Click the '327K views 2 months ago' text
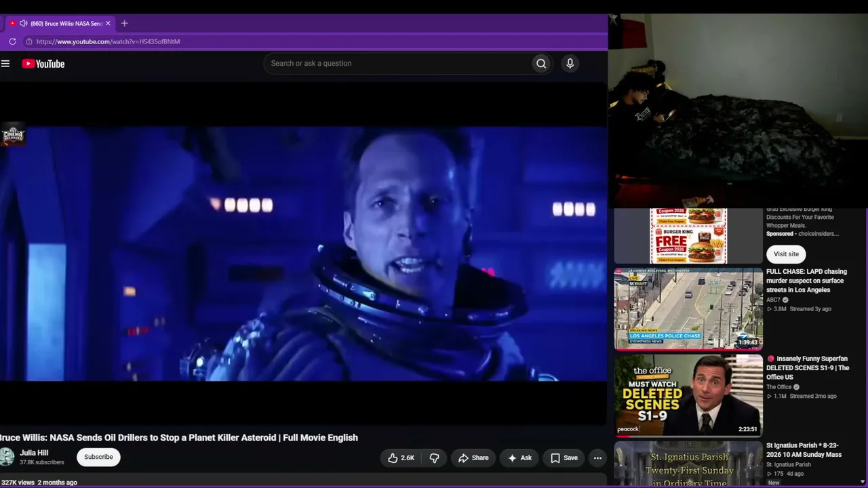 click(39, 483)
